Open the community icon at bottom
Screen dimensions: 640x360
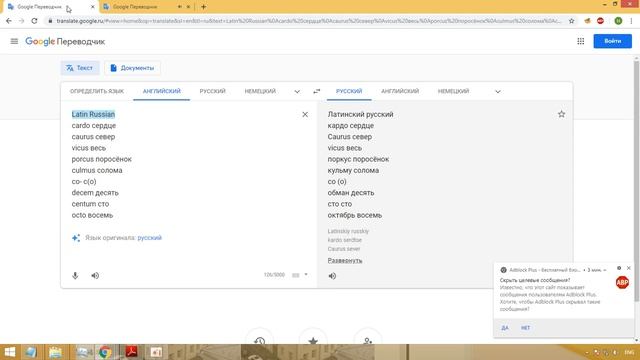(x=367, y=340)
